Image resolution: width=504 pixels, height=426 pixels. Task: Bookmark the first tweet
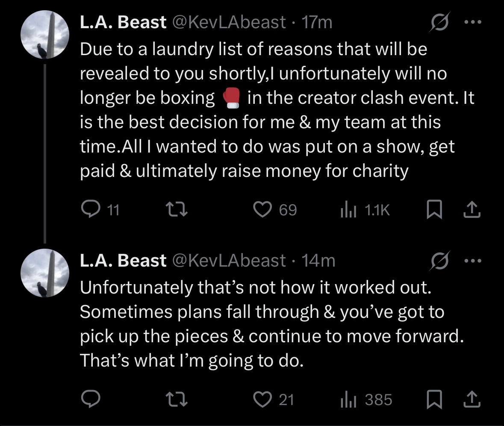click(x=434, y=209)
